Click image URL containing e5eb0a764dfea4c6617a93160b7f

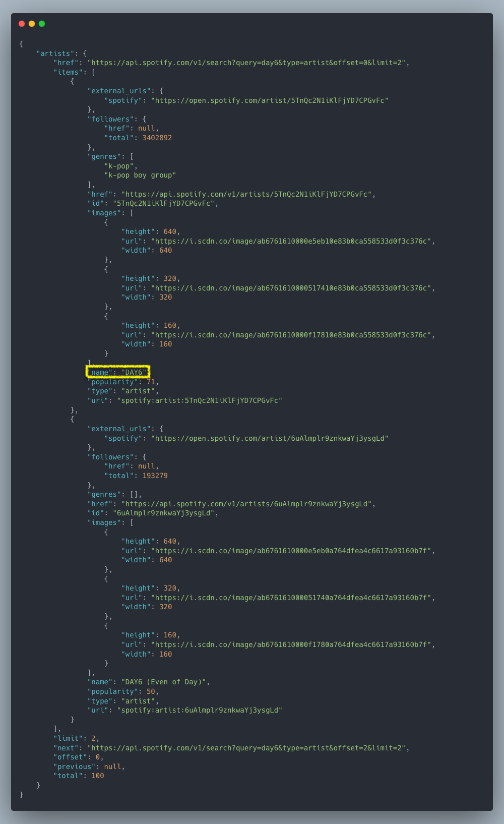[291, 551]
